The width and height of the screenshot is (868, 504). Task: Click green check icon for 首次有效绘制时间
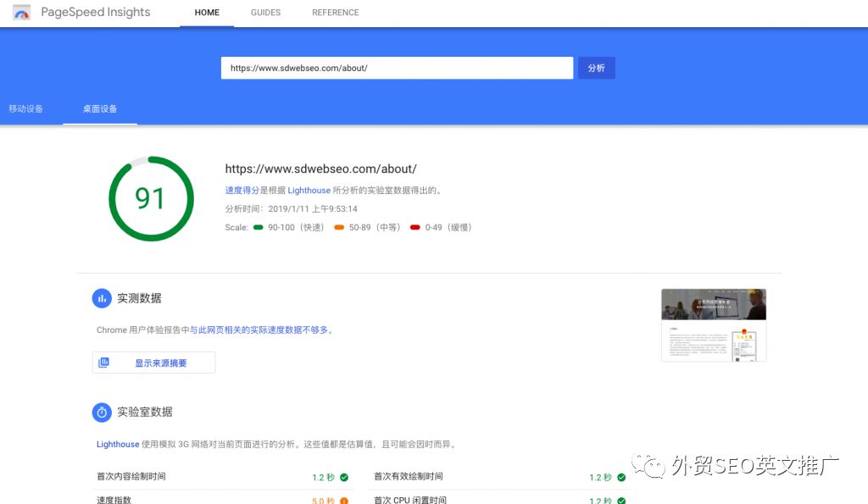point(621,477)
